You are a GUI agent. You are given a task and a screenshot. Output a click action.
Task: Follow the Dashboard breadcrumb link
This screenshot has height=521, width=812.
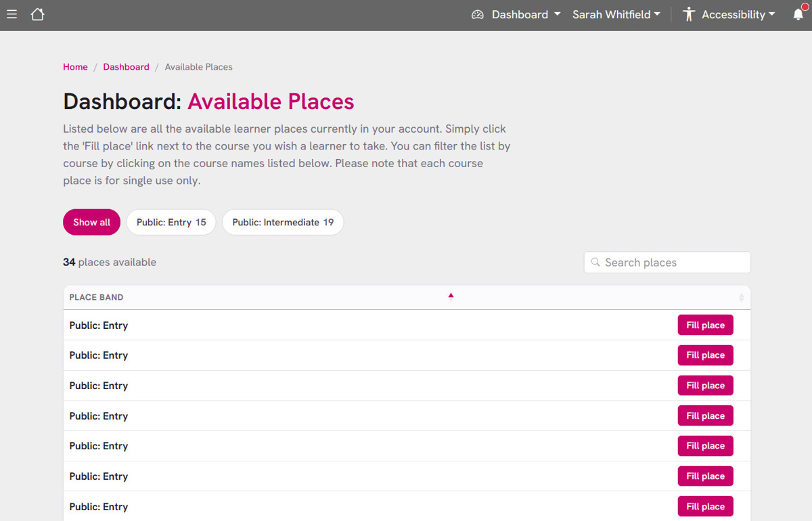point(126,67)
